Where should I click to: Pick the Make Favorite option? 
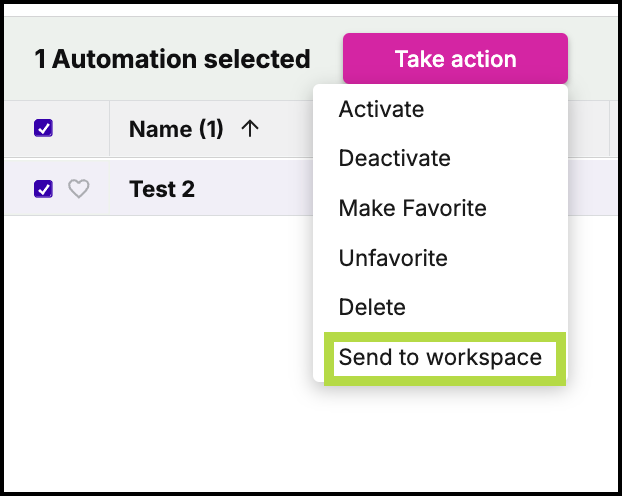click(x=413, y=208)
